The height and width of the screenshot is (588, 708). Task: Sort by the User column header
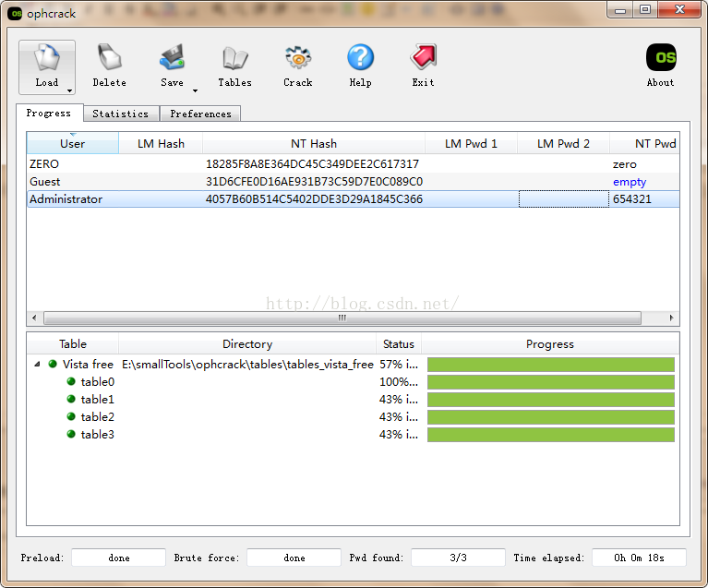(73, 144)
